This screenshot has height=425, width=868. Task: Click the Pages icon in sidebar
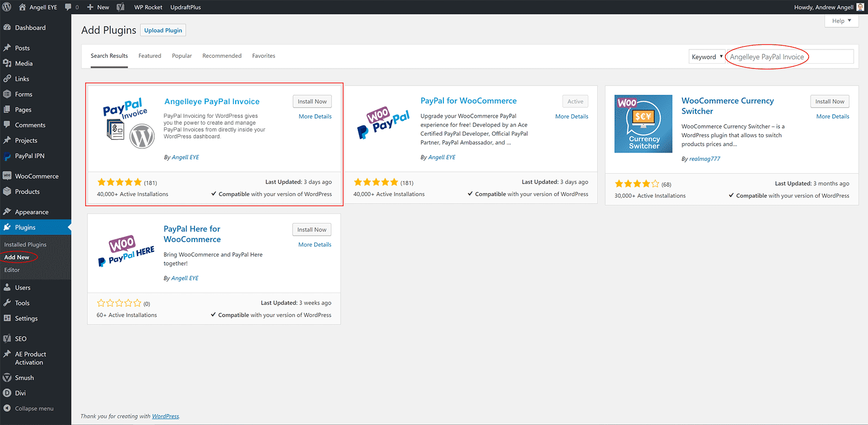7,109
